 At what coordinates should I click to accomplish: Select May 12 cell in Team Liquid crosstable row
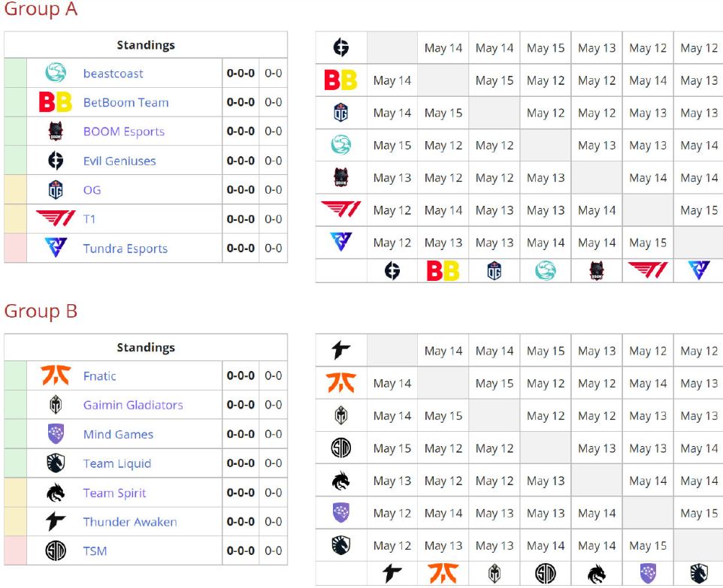[392, 546]
